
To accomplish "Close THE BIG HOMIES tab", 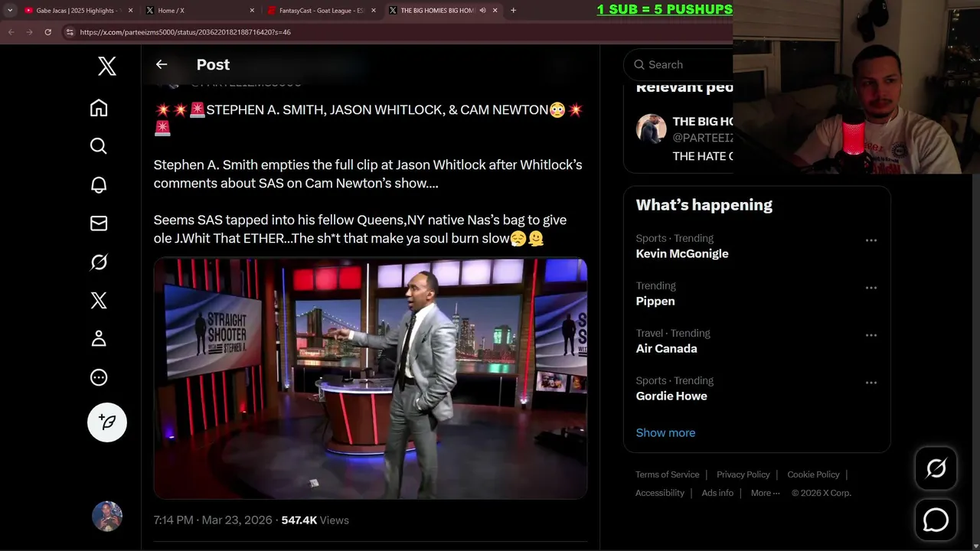I will (495, 11).
